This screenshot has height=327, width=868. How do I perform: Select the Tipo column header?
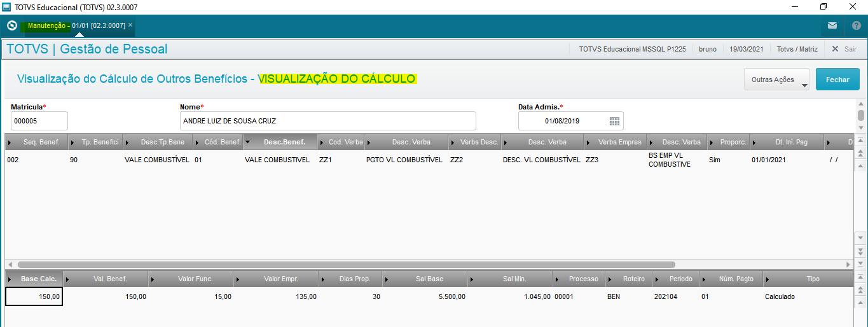click(x=808, y=279)
